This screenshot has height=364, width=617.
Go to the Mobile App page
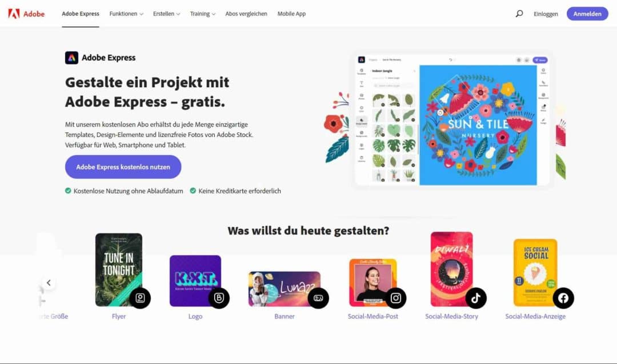click(x=291, y=14)
